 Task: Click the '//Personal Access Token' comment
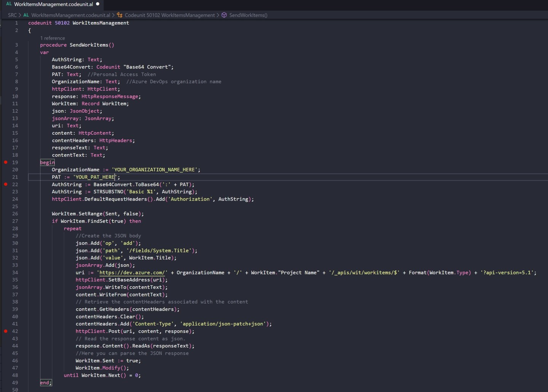point(122,74)
